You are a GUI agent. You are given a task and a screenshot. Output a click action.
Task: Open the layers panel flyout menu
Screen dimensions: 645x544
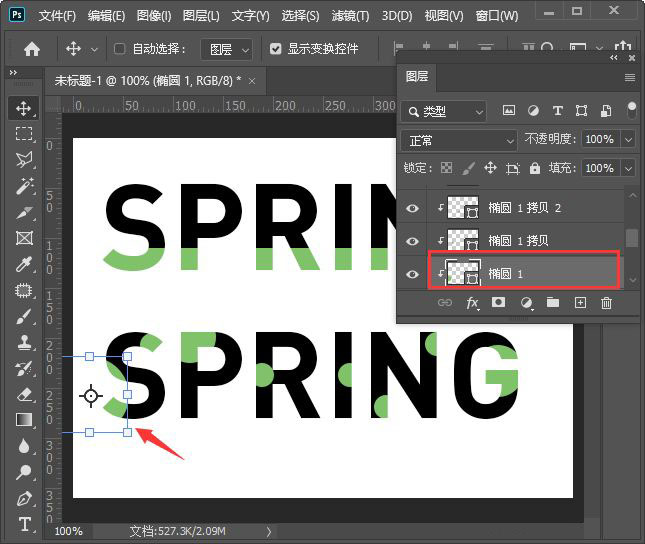[x=630, y=77]
